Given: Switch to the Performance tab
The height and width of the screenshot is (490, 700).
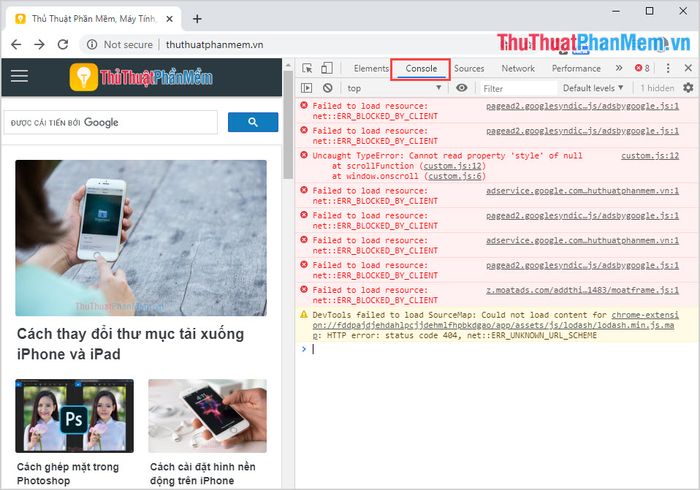Looking at the screenshot, I should coord(576,68).
